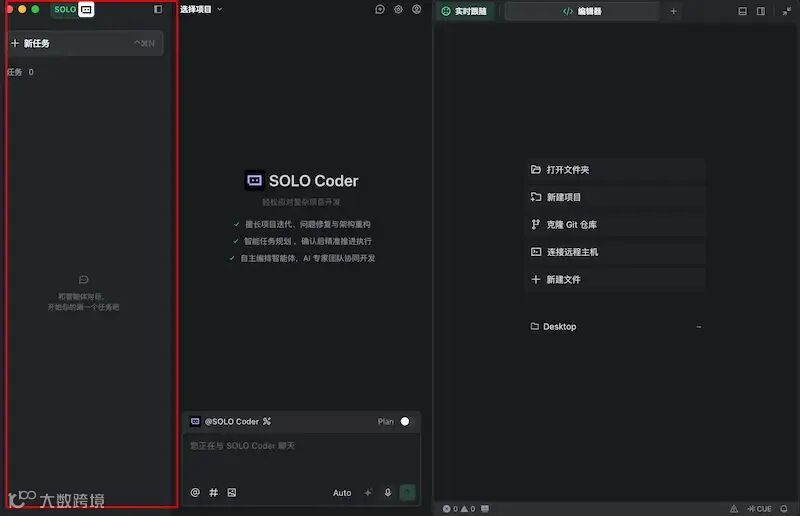Screen dimensions: 800x516
Task: Click the status bar ports panel icon
Action: point(485,509)
